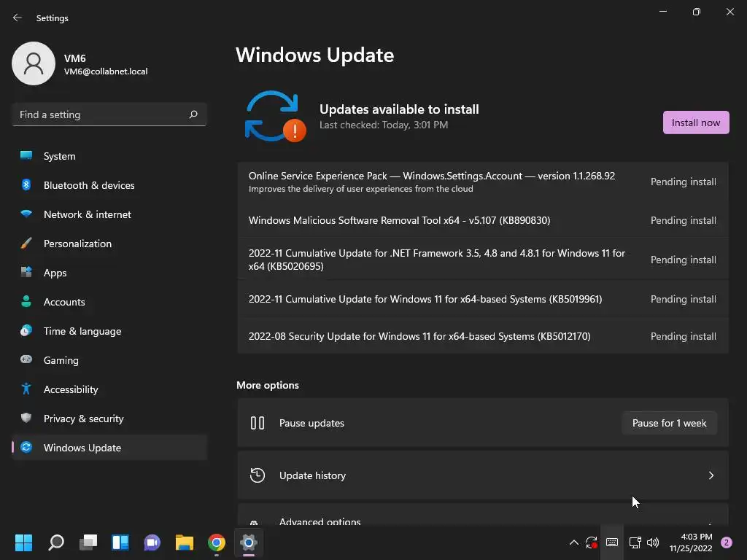Open Advanced options row
The image size is (747, 560).
[x=483, y=516]
